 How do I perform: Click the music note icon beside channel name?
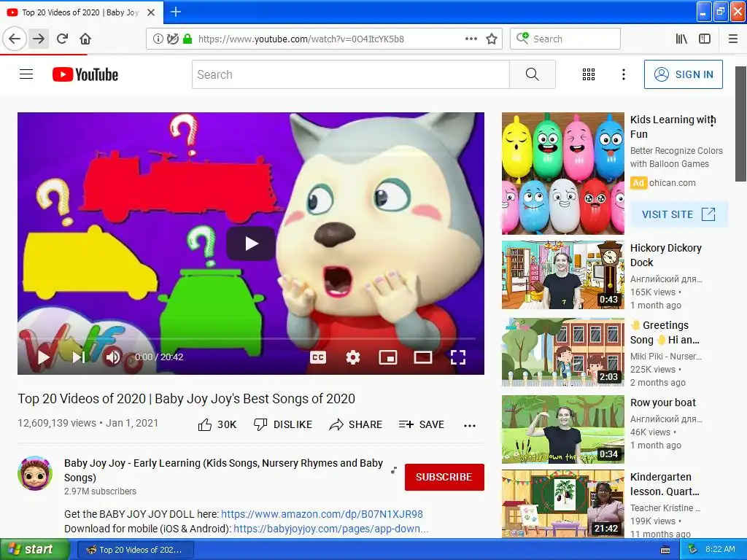point(393,470)
